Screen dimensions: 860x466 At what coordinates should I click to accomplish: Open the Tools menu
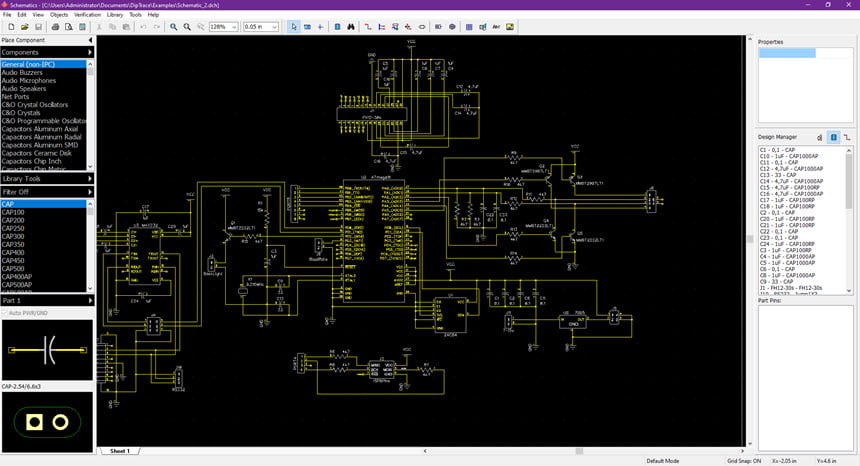(x=135, y=15)
